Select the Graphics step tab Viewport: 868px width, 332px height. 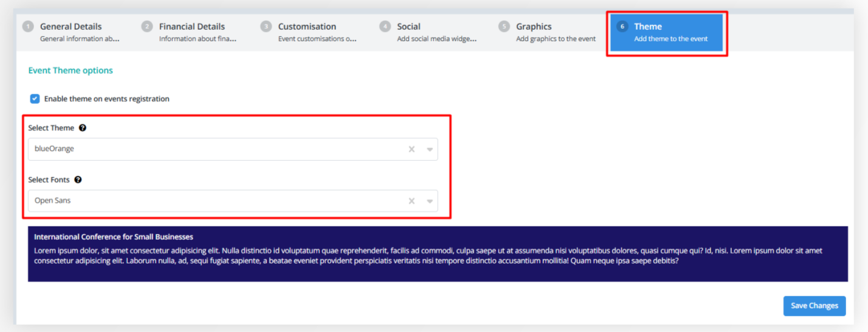(551, 32)
